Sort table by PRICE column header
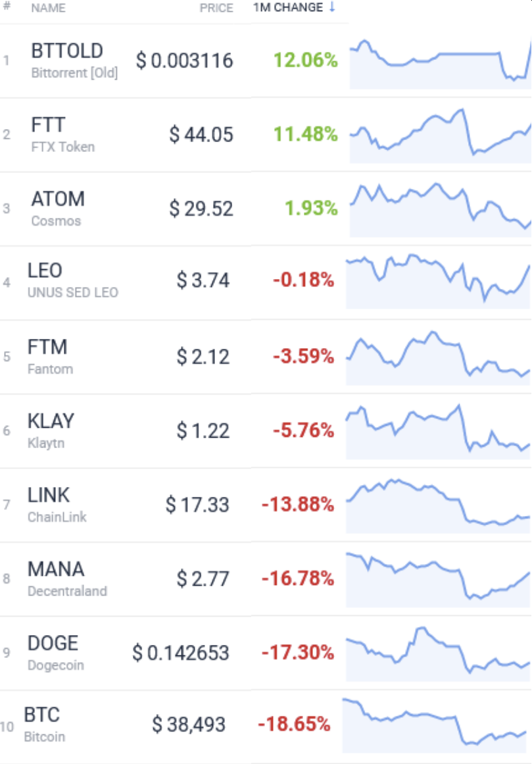 coord(216,8)
